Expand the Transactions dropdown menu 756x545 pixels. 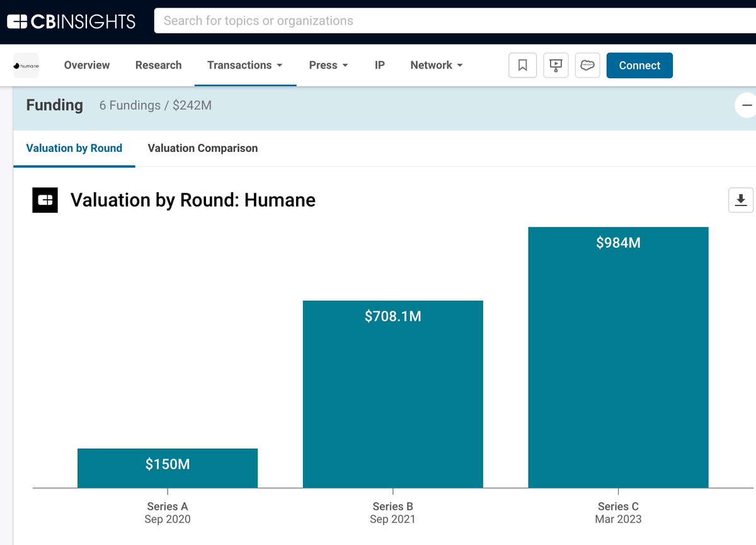[245, 66]
